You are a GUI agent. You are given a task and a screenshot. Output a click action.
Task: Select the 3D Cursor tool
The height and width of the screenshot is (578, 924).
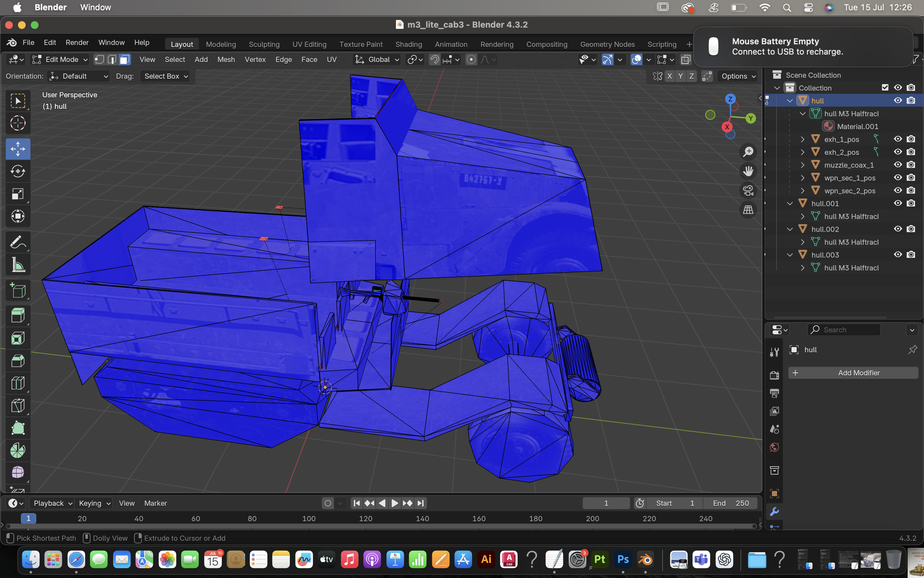pos(18,123)
